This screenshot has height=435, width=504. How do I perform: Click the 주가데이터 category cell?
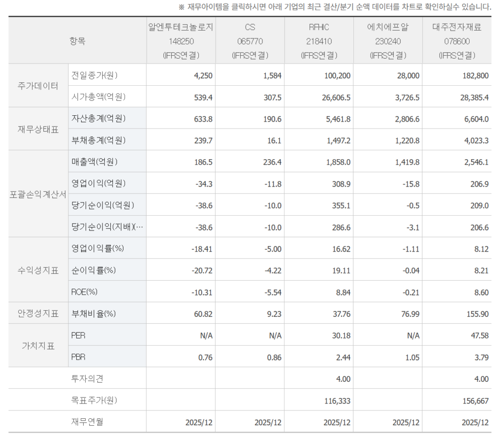click(38, 86)
